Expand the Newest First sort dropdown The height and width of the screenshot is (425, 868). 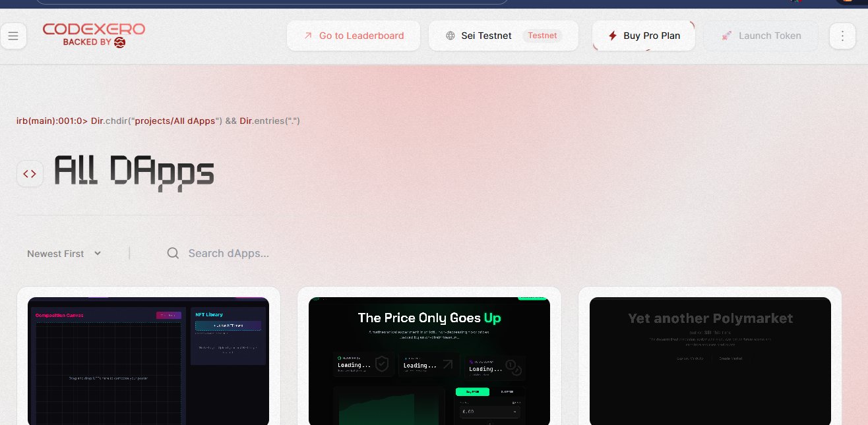point(64,254)
